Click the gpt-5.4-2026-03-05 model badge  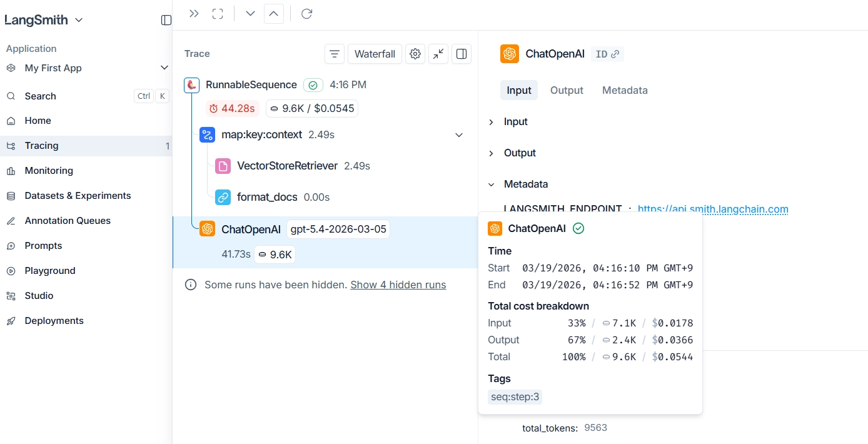click(338, 230)
